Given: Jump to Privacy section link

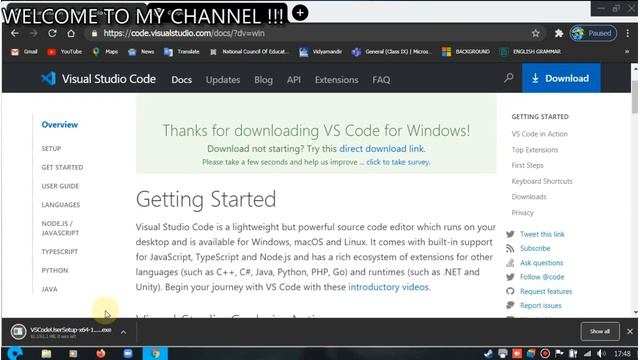Looking at the screenshot, I should click(522, 213).
